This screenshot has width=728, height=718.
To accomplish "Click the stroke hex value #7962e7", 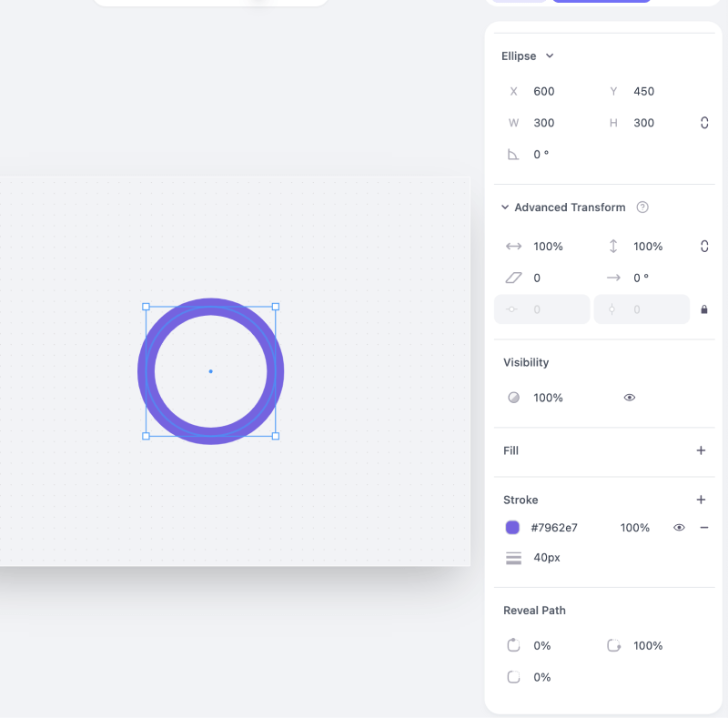I will (x=554, y=528).
